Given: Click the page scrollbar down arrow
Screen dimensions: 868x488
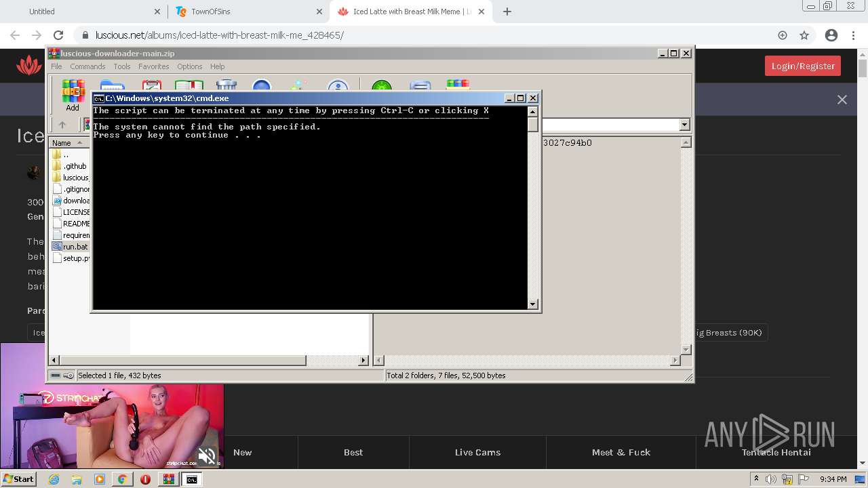Looking at the screenshot, I should pyautogui.click(x=863, y=464).
